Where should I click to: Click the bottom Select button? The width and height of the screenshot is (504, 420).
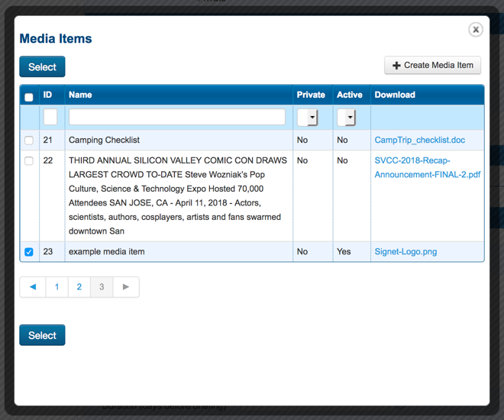[42, 335]
